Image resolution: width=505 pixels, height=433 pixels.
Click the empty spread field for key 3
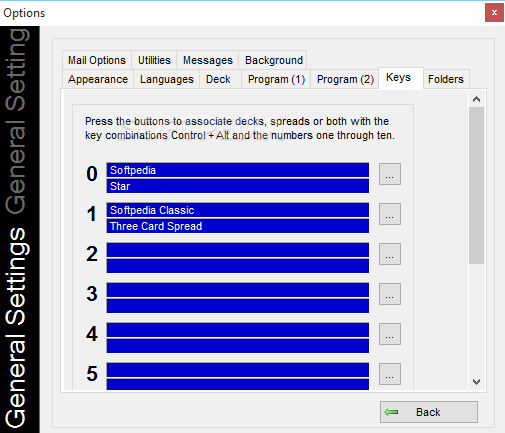click(238, 306)
